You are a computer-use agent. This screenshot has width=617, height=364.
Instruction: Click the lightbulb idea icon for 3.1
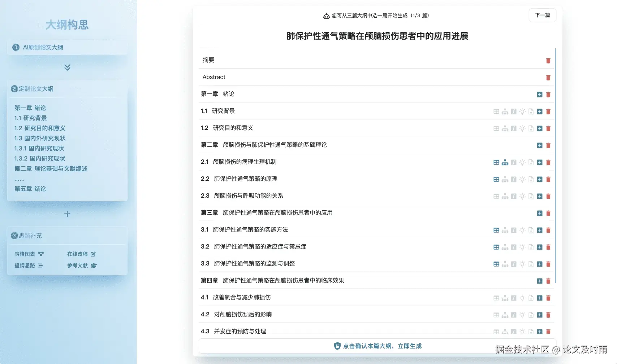(x=522, y=230)
